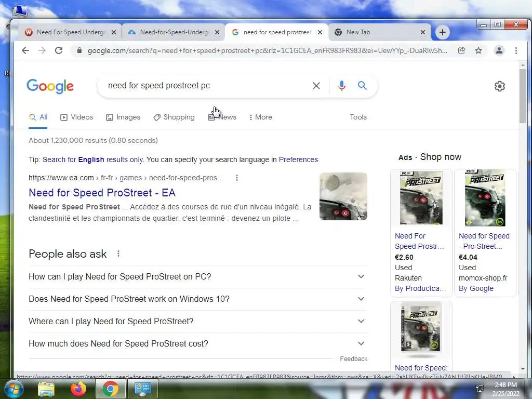The width and height of the screenshot is (532, 399).
Task: Open People also ask options menu
Action: (x=118, y=254)
